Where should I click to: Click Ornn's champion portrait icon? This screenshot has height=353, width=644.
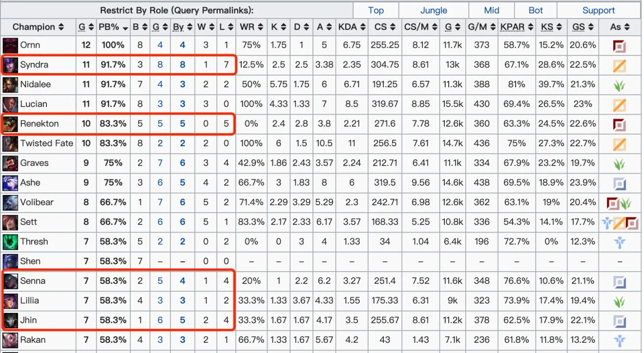click(x=10, y=45)
